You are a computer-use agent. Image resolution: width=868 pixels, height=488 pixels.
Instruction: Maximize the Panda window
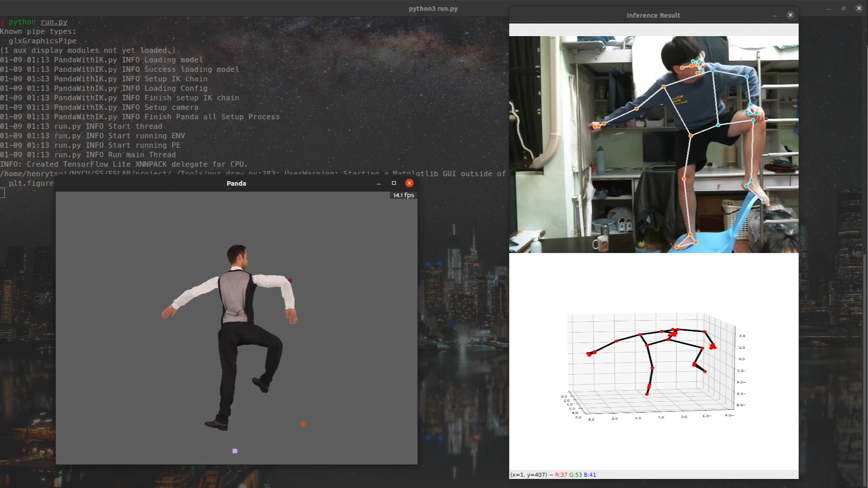click(394, 183)
